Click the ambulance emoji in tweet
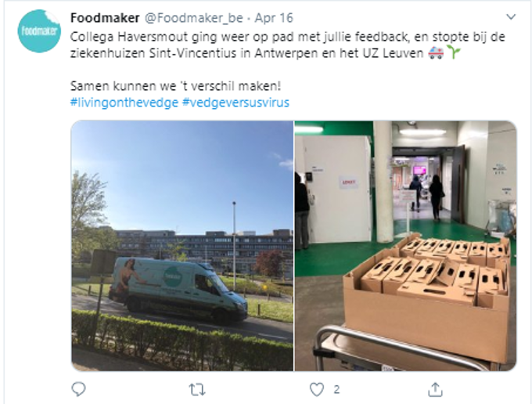This screenshot has height=404, width=532. coord(436,53)
